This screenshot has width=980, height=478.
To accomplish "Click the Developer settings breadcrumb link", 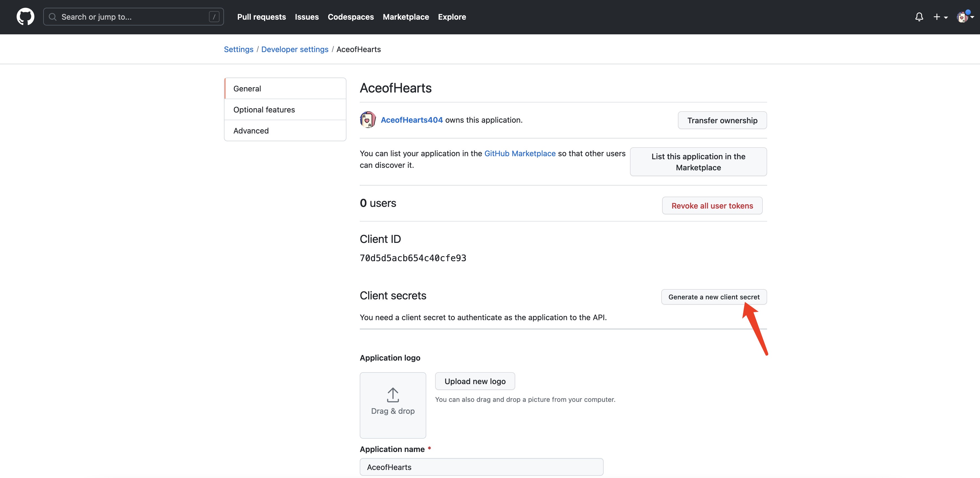I will click(294, 50).
